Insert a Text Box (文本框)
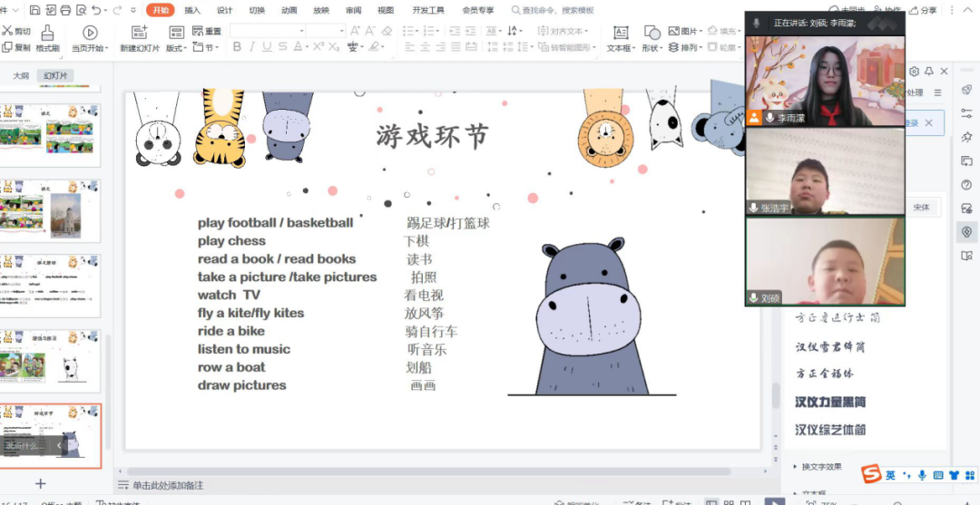The width and height of the screenshot is (980, 505). click(x=621, y=34)
